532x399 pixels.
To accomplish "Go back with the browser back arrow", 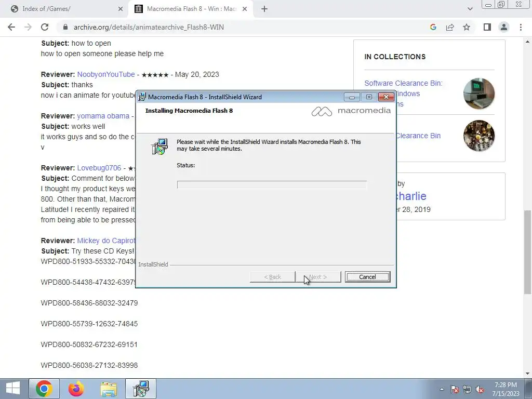I will [x=11, y=27].
